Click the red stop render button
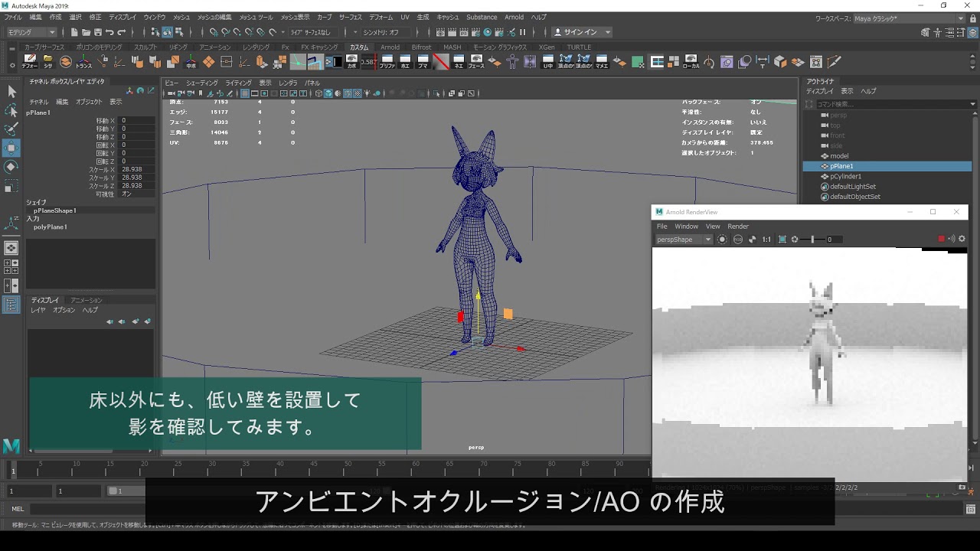Screen dimensions: 980x551 (x=942, y=239)
